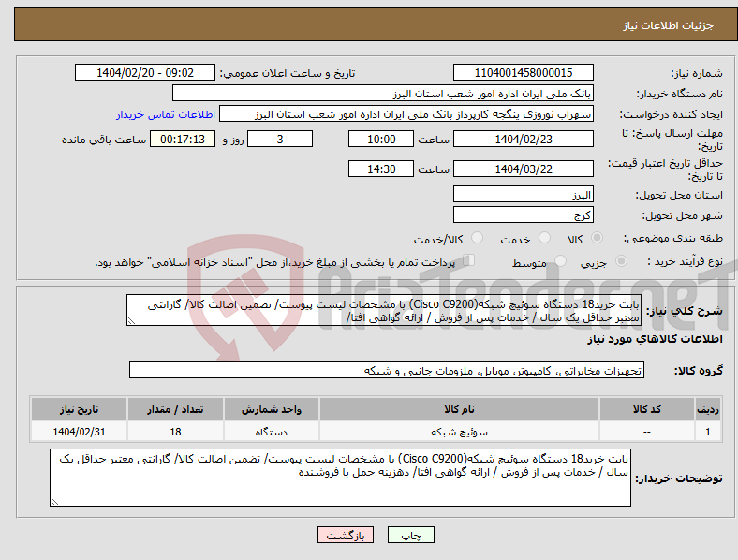Select the جزیی purchase type radio
738x560 pixels.
pyautogui.click(x=621, y=260)
